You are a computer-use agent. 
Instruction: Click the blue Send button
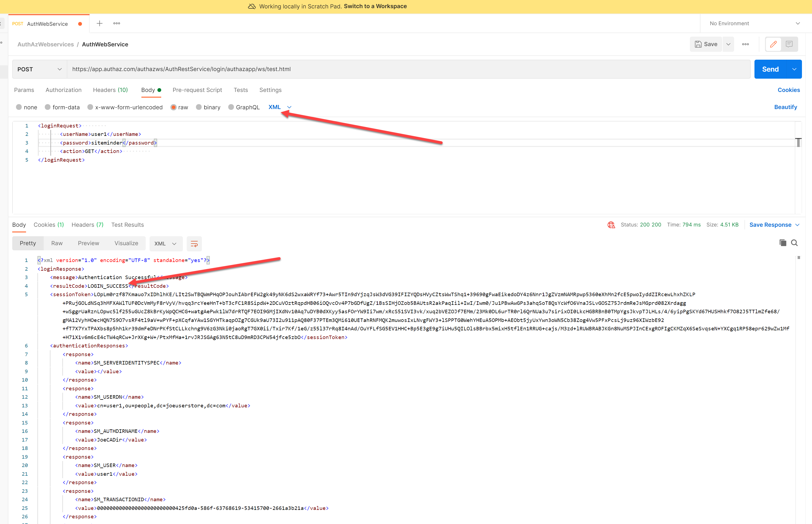click(770, 69)
